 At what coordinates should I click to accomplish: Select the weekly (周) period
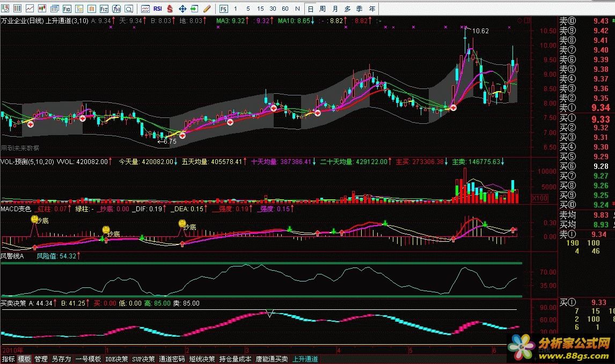[x=323, y=9]
